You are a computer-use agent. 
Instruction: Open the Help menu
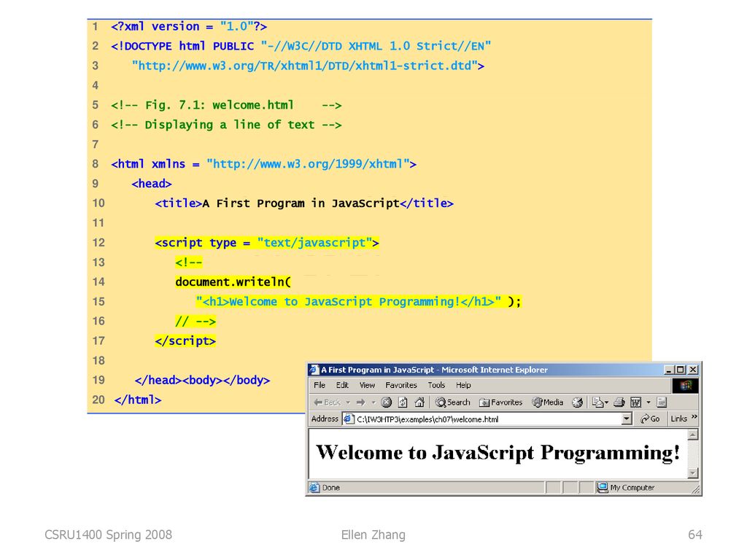coord(463,385)
